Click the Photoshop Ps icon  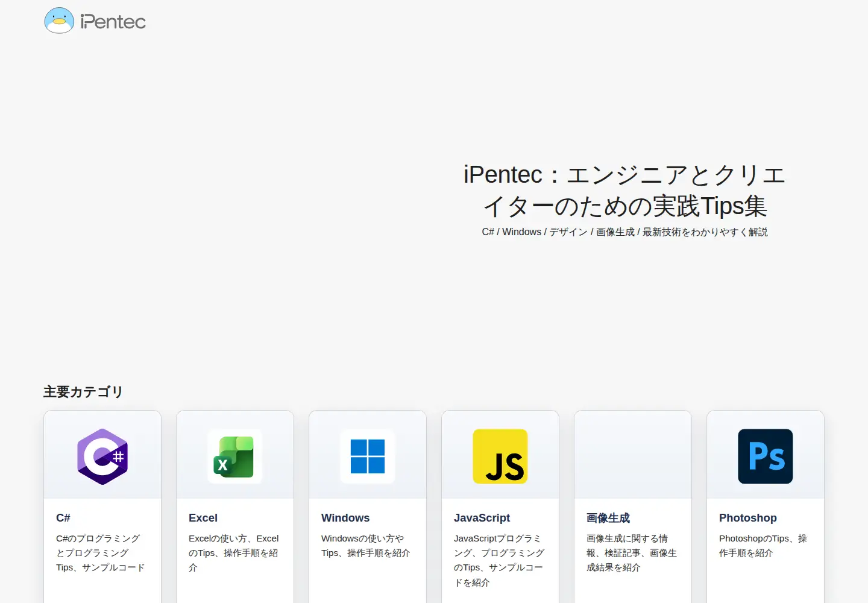click(x=766, y=456)
